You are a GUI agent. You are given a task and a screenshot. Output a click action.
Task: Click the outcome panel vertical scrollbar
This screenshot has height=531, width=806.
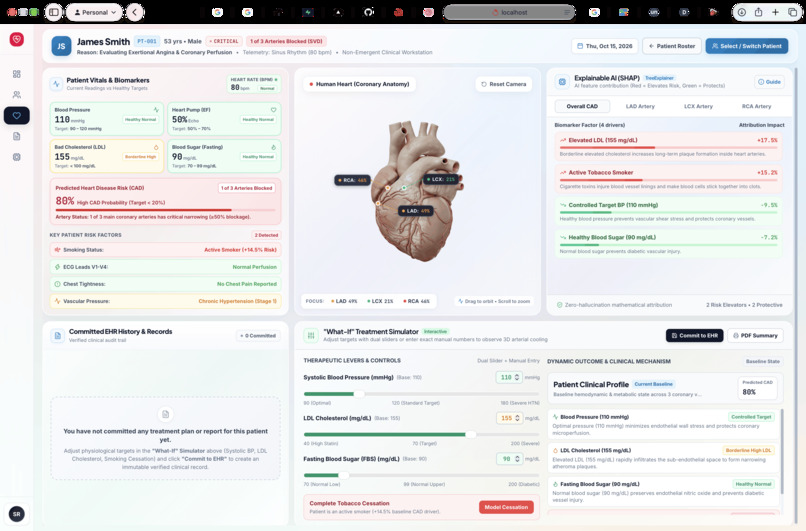tap(781, 451)
